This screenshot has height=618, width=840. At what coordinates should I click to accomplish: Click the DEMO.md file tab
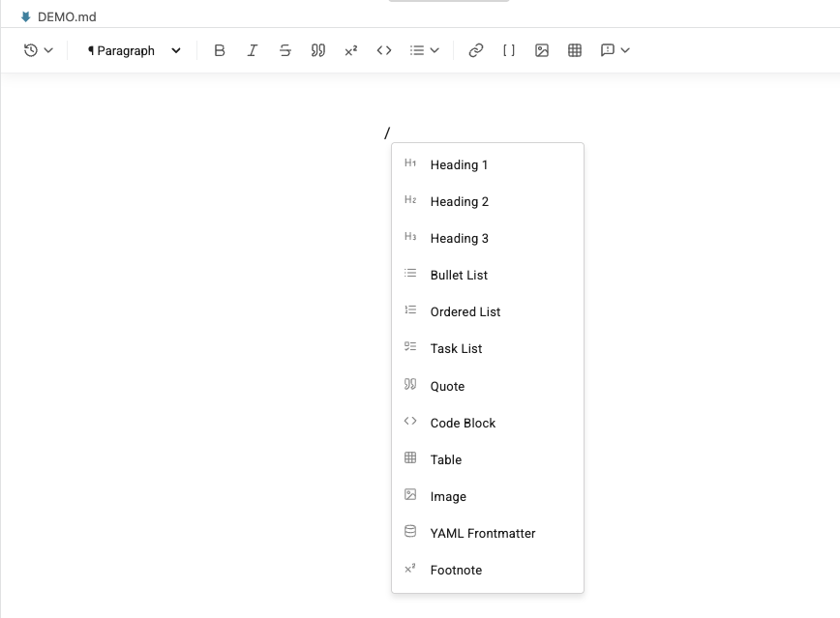pyautogui.click(x=59, y=16)
